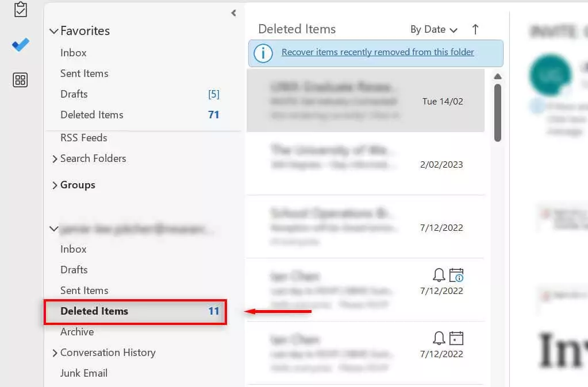Open the More Apps grid icon
The height and width of the screenshot is (387, 588).
click(x=21, y=80)
